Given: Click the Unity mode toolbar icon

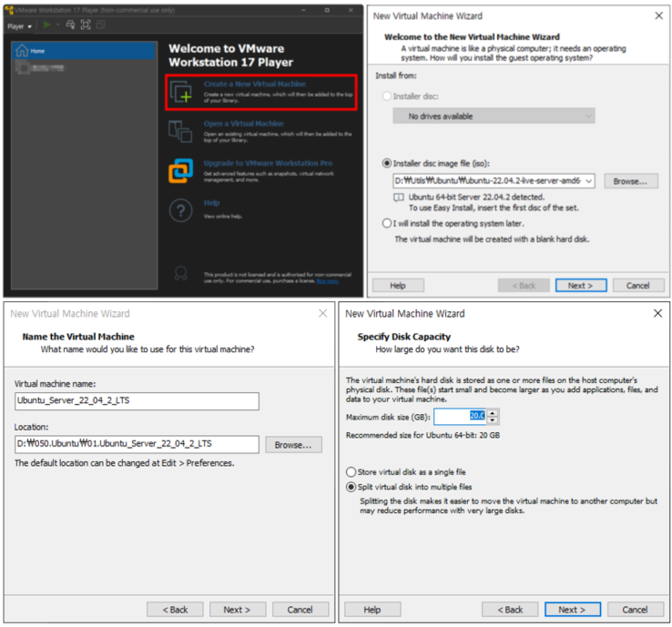Looking at the screenshot, I should [x=101, y=25].
